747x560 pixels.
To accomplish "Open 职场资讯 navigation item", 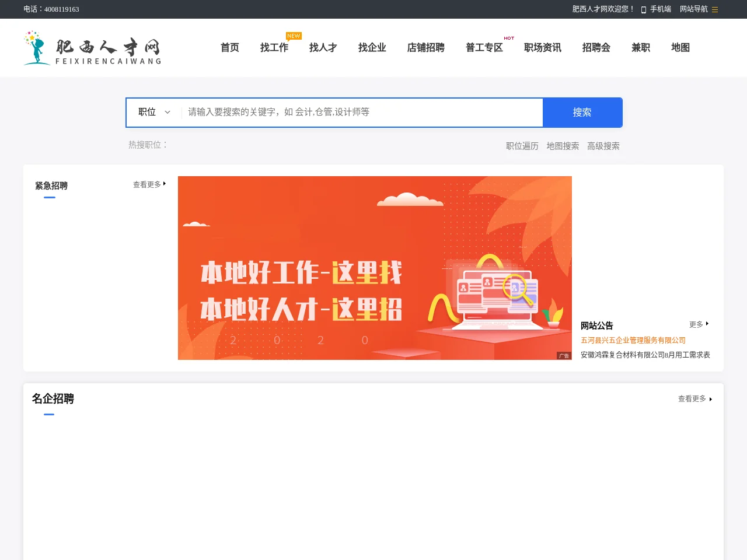I will click(x=543, y=48).
